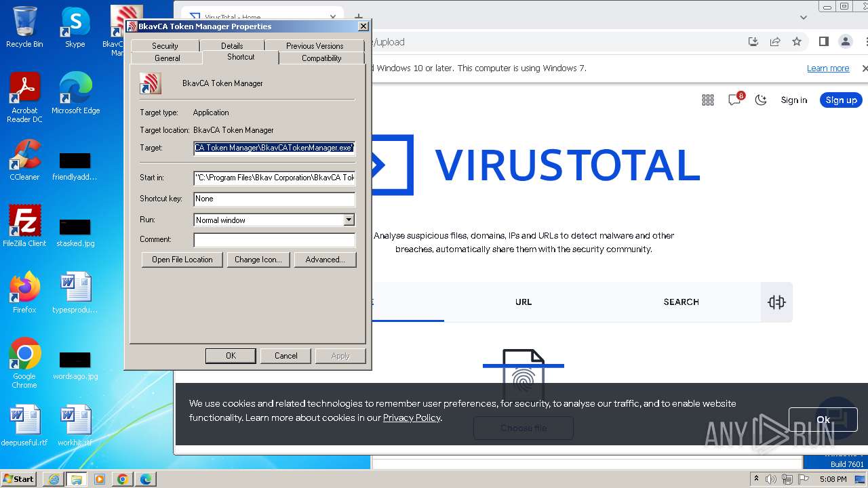This screenshot has width=868, height=488.
Task: Select VirusTotal URL tab
Action: [524, 302]
